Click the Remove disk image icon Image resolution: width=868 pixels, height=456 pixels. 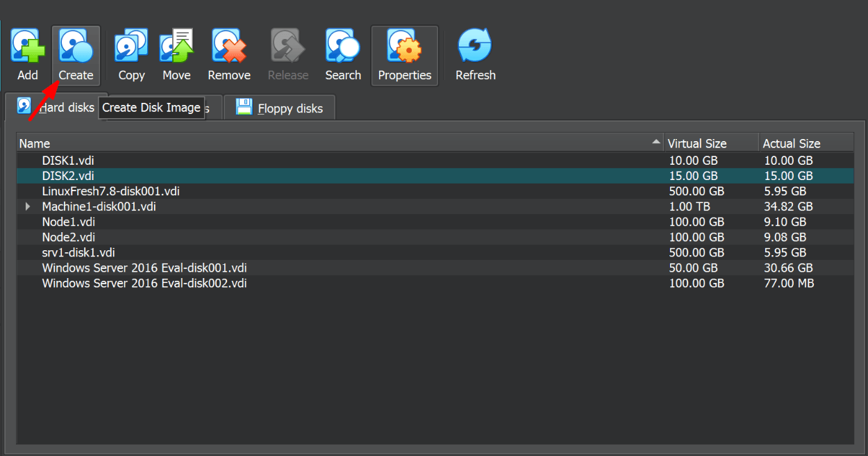[x=228, y=46]
